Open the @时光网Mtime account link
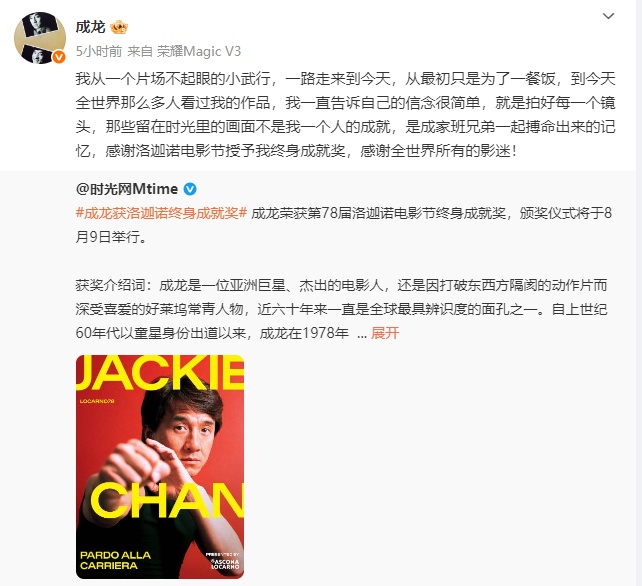The width and height of the screenshot is (642, 586). [x=127, y=189]
